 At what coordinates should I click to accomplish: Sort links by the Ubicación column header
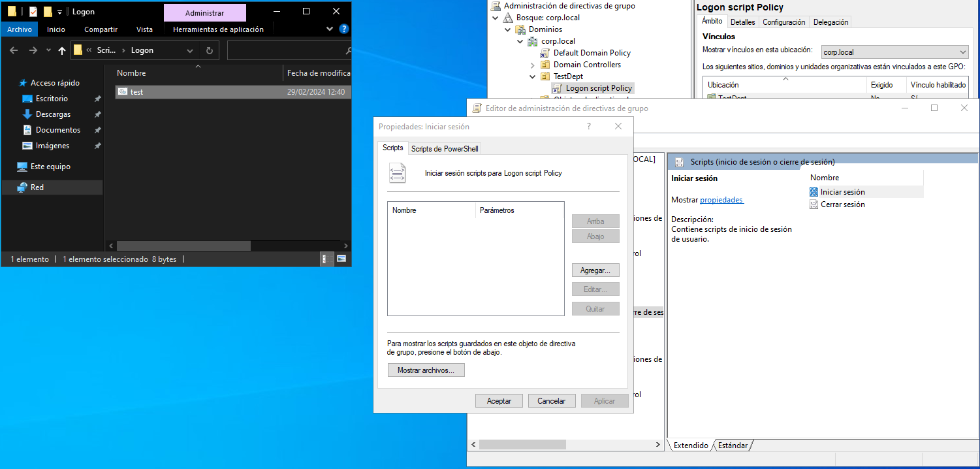click(785, 85)
